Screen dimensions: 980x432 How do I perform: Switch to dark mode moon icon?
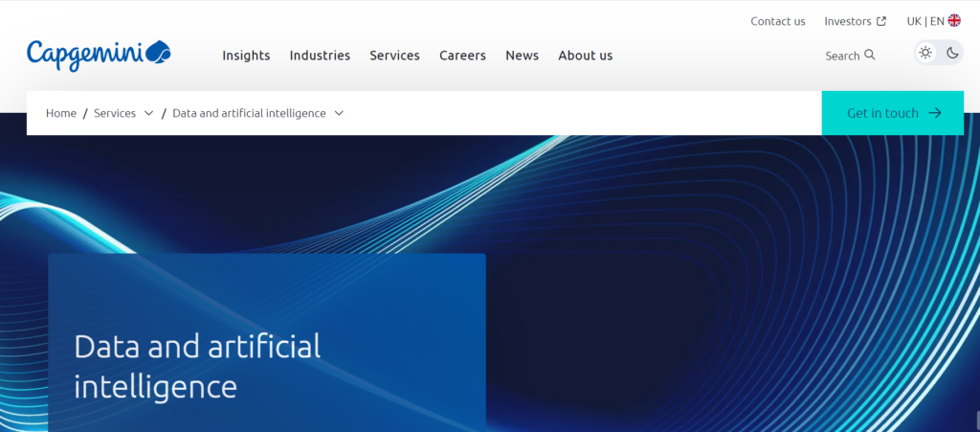pos(952,53)
